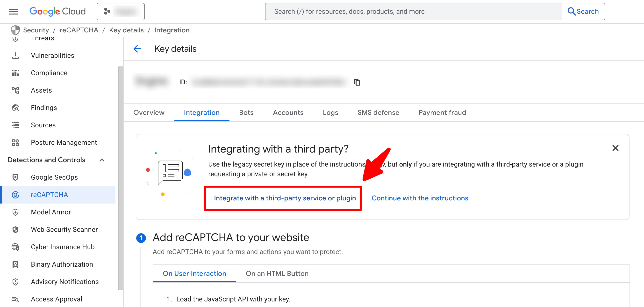This screenshot has width=644, height=307.
Task: Copy the key ID to clipboard
Action: [357, 82]
